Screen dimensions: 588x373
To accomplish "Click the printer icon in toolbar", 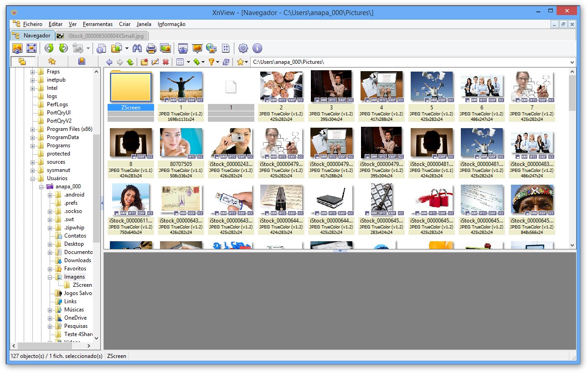I will click(x=151, y=48).
